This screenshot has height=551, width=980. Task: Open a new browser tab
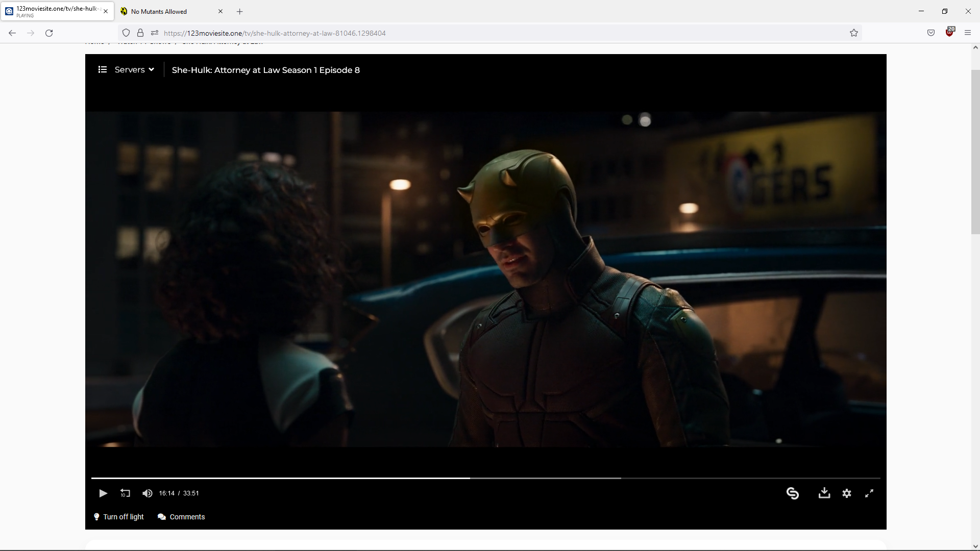(x=240, y=11)
